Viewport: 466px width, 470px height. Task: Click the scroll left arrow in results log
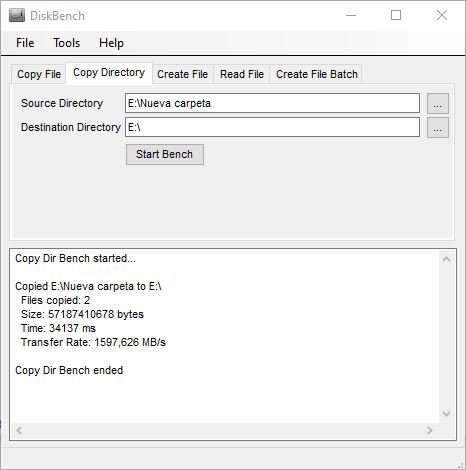19,430
